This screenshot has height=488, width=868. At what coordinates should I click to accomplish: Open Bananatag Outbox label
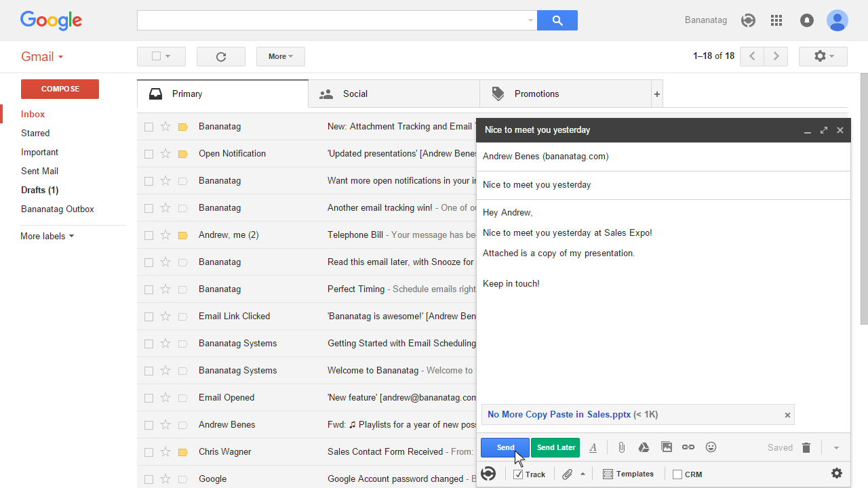[x=58, y=209]
